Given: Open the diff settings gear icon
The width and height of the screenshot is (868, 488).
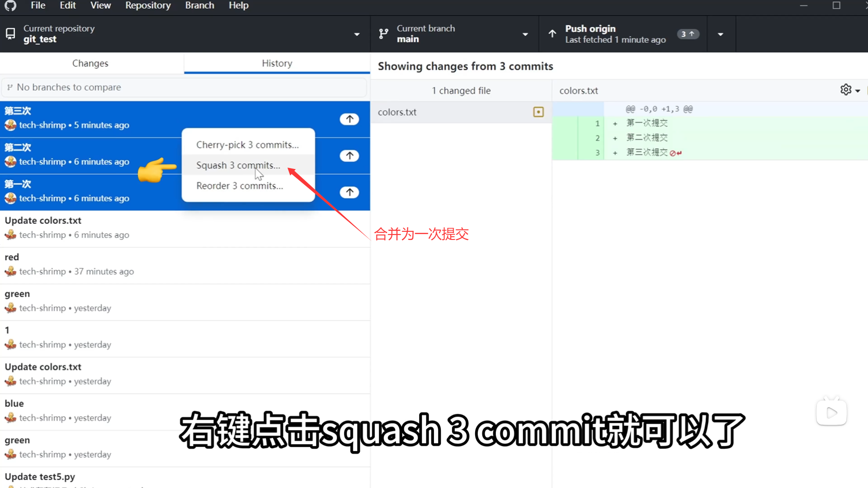Looking at the screenshot, I should click(846, 90).
